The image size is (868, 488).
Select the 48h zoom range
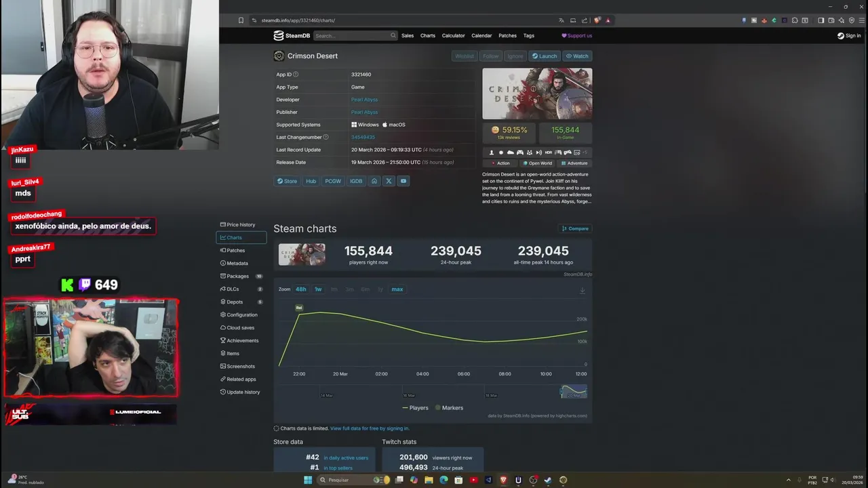tap(300, 289)
